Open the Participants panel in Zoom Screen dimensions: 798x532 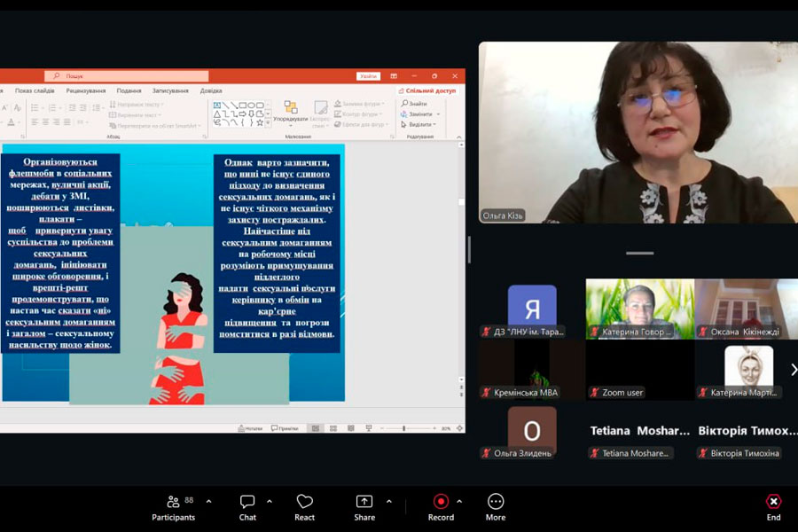pos(173,508)
